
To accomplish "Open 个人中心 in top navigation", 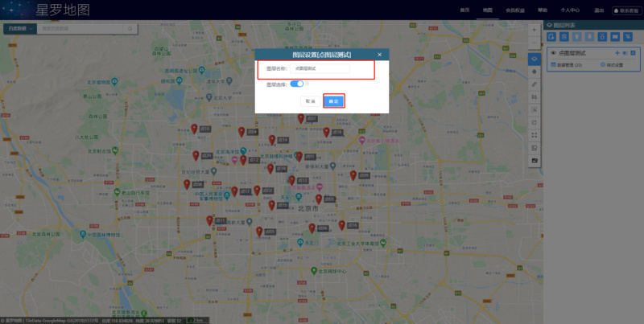I will (x=570, y=10).
